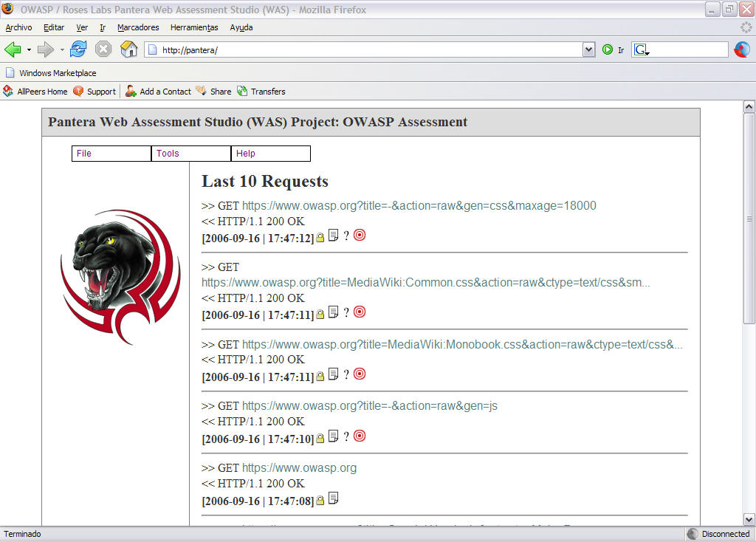Open the Pantera Help menu
Viewport: 756px width, 542px height.
tap(270, 154)
